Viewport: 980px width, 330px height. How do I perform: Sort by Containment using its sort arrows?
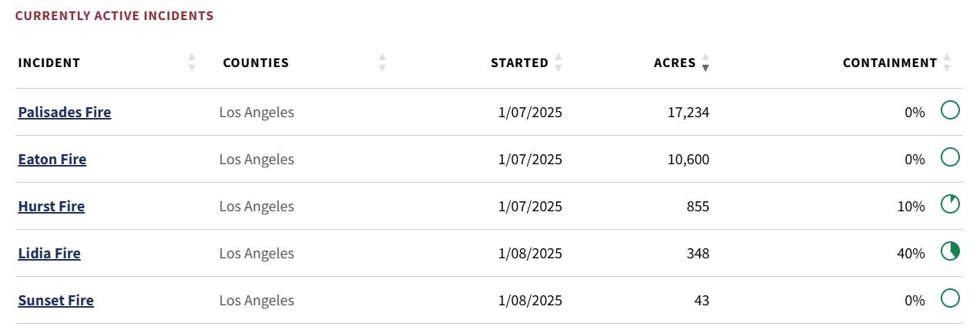click(x=948, y=62)
